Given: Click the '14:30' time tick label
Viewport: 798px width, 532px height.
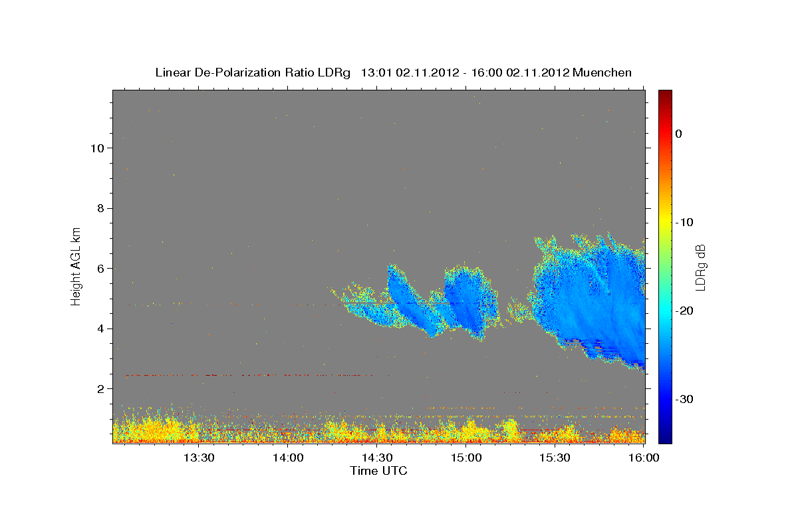Looking at the screenshot, I should click(377, 458).
